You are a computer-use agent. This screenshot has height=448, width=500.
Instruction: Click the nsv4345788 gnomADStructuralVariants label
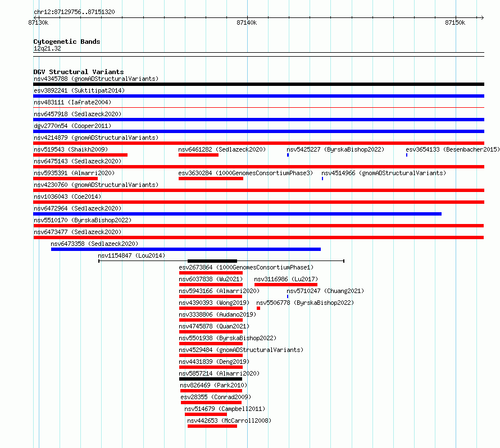click(96, 79)
